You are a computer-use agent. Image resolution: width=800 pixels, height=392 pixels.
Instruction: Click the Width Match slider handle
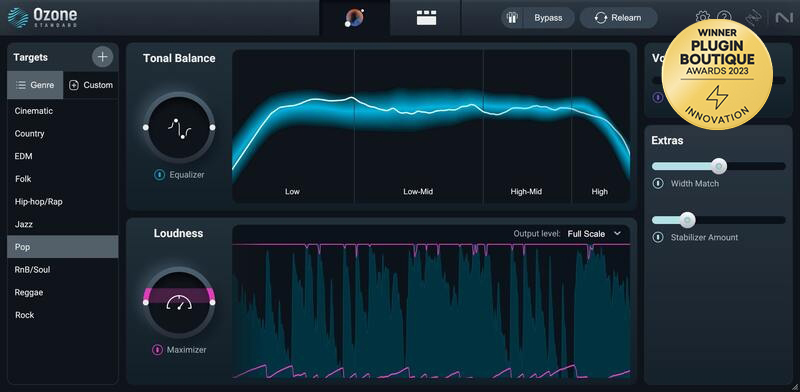click(719, 166)
